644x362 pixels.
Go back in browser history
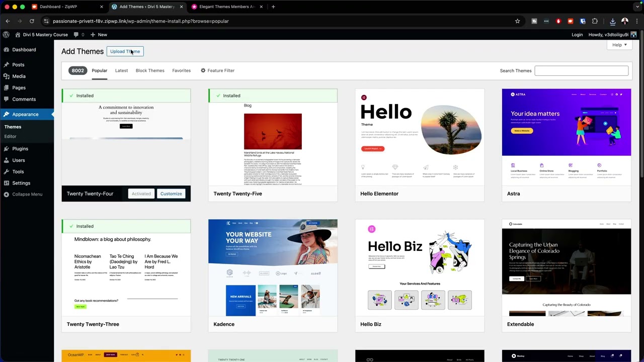[8, 21]
